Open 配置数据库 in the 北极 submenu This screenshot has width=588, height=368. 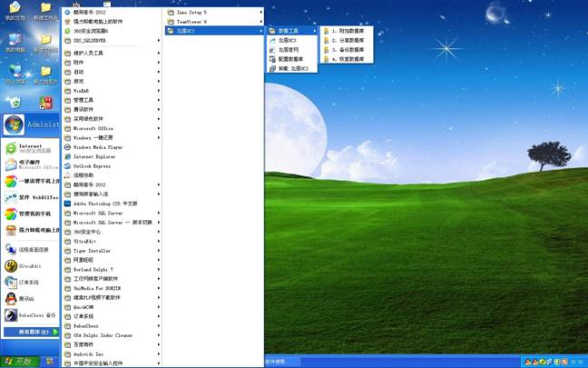(292, 59)
